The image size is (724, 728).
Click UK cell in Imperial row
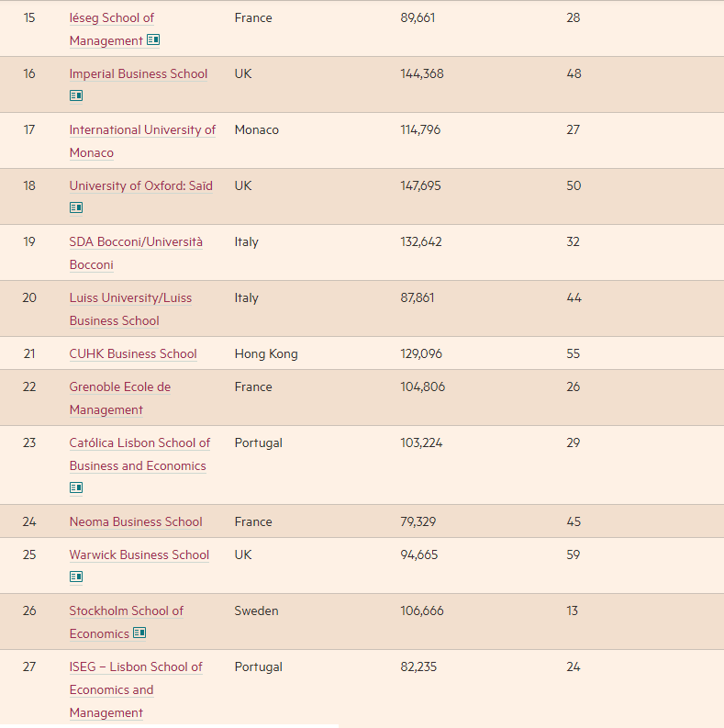[243, 73]
